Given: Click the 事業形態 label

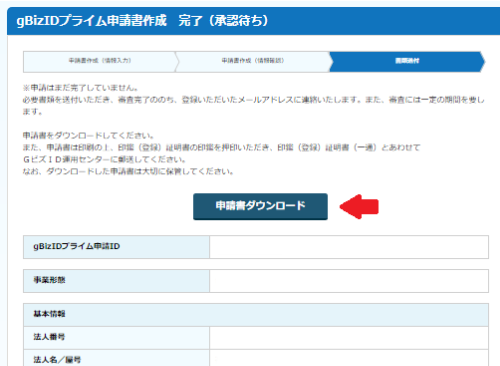Looking at the screenshot, I should 49,280.
